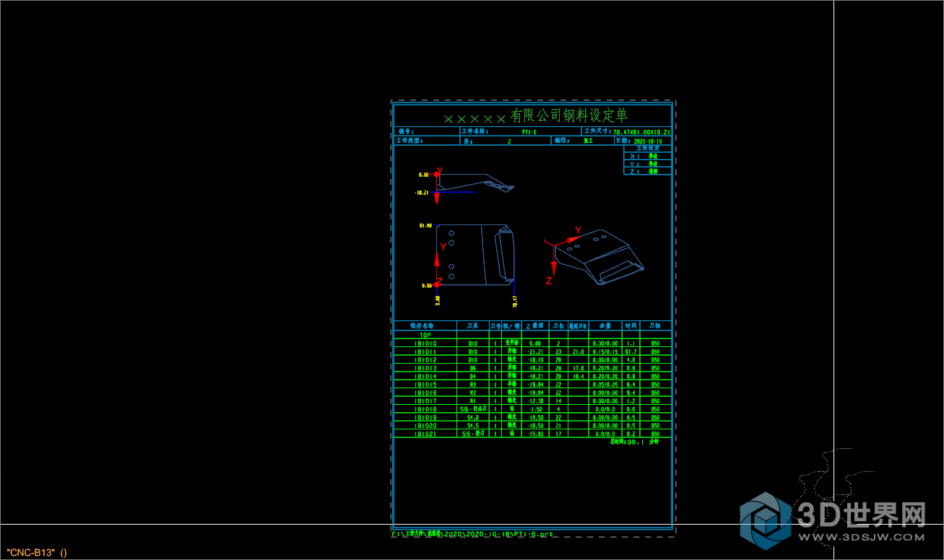Select Z depth value -21.21
This screenshot has height=560, width=944.
(534, 351)
